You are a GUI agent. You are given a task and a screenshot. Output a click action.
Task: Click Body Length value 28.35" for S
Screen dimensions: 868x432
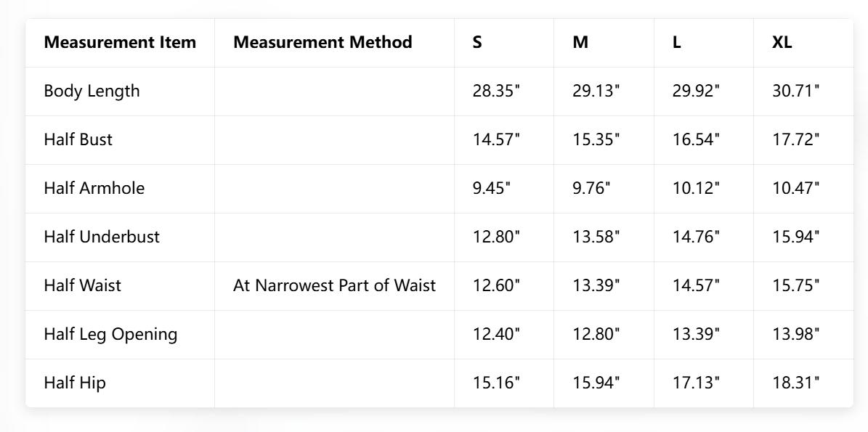pos(497,91)
